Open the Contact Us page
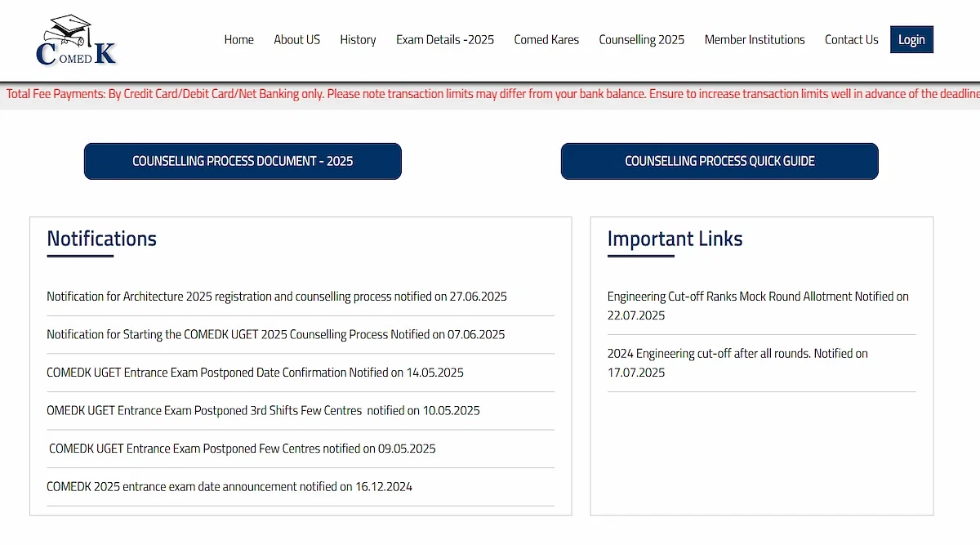This screenshot has height=545, width=980. pos(851,39)
